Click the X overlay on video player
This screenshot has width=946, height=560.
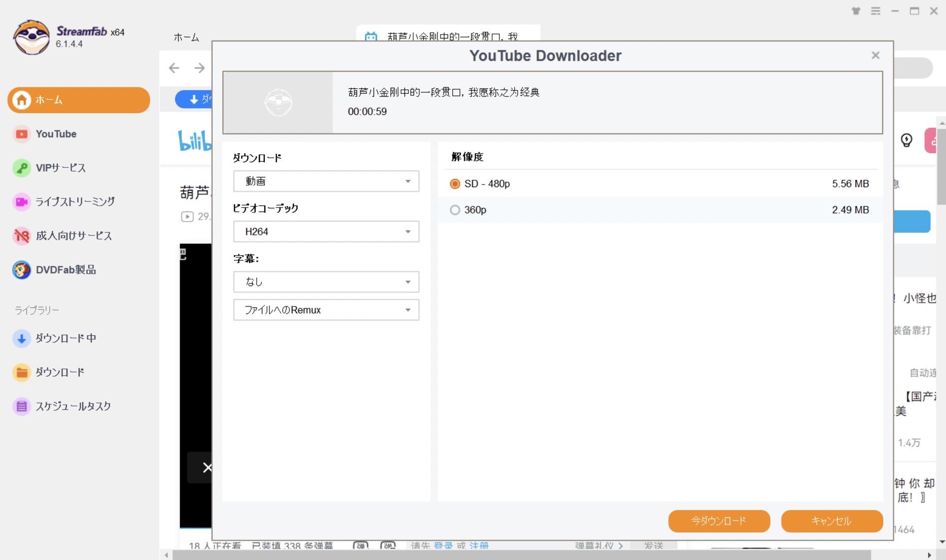[207, 468]
